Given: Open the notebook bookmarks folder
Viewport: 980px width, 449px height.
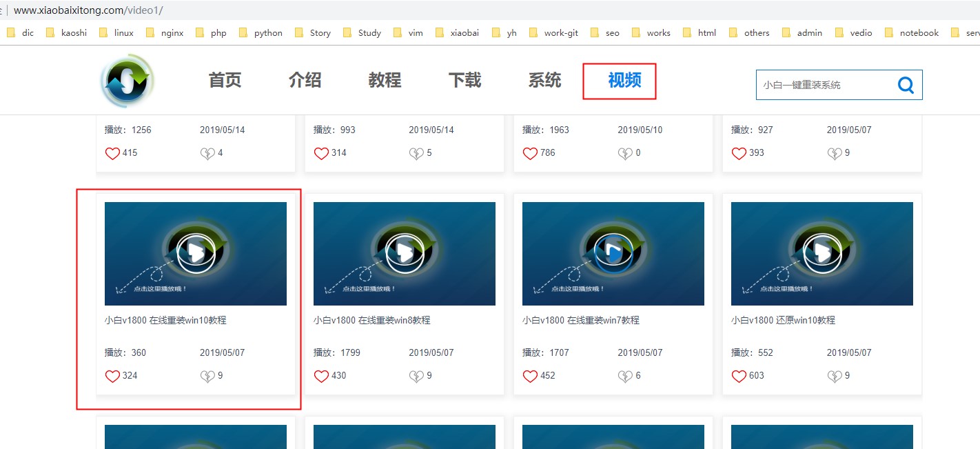Looking at the screenshot, I should [x=911, y=32].
